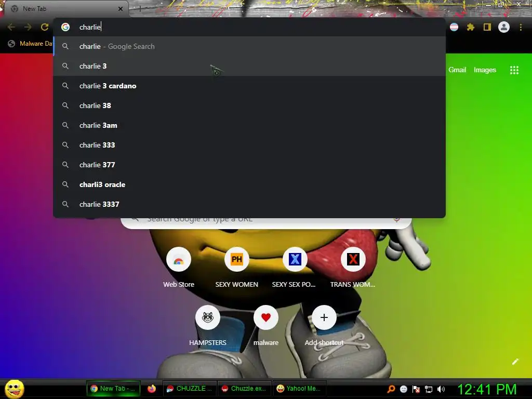Select the 'charli3 oracle' suggestion

pos(249,184)
